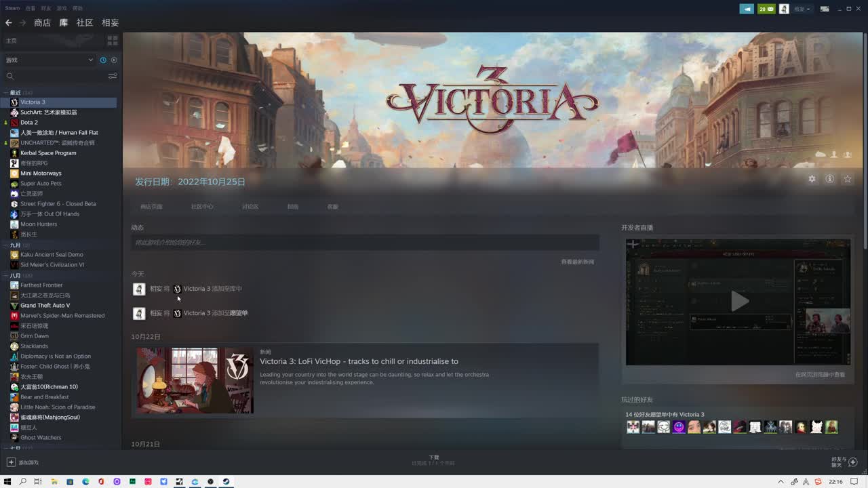Image resolution: width=868 pixels, height=488 pixels.
Task: Switch to the 庫 library tab
Action: pyautogui.click(x=64, y=22)
